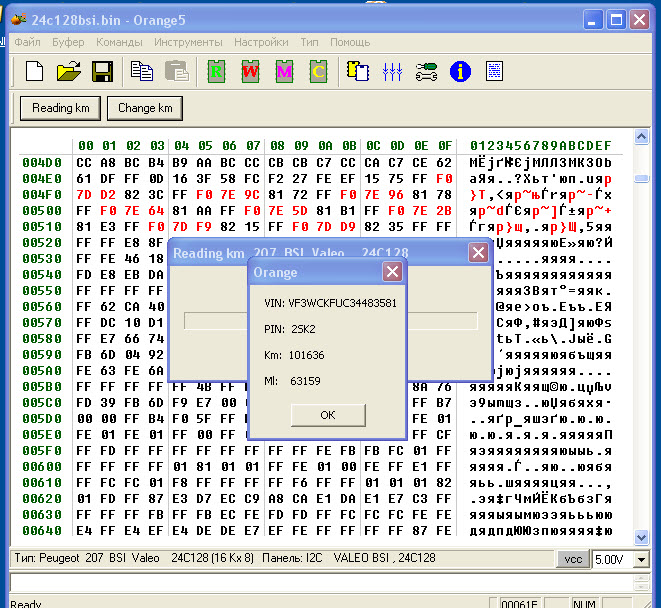Select row address 00640
This screenshot has width=661, height=608.
click(42, 531)
